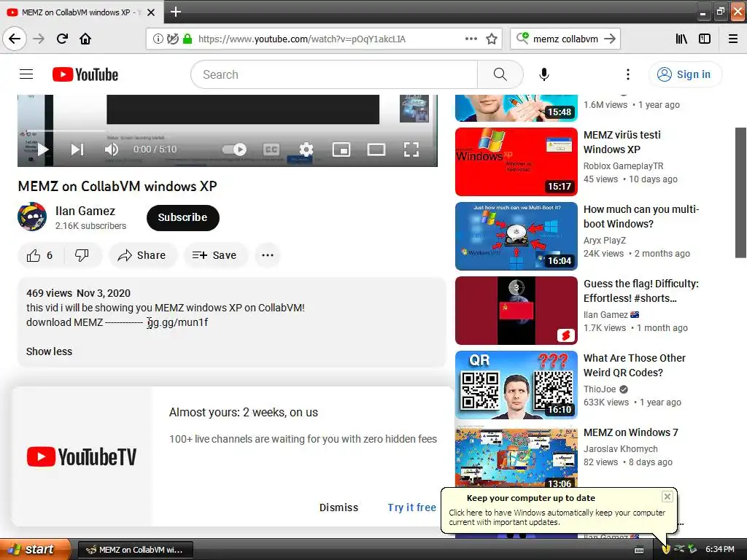Click the taskbar clock showing 6:34 PM
This screenshot has width=747, height=560.
(x=720, y=550)
